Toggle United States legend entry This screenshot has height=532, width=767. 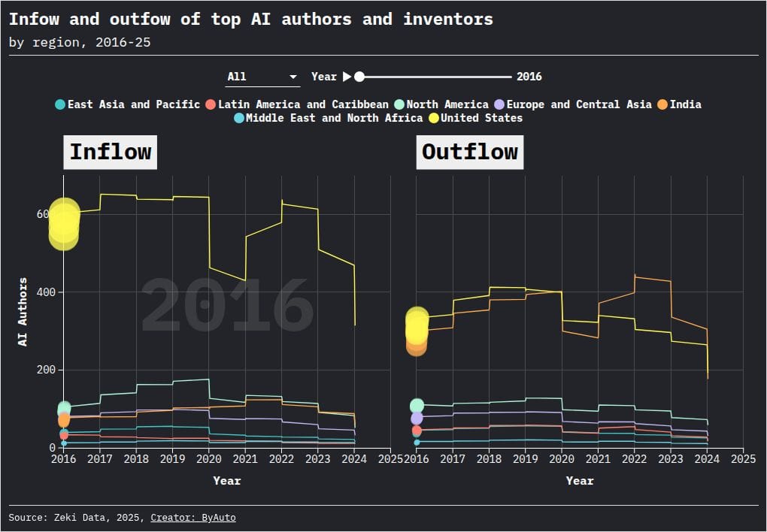[476, 118]
